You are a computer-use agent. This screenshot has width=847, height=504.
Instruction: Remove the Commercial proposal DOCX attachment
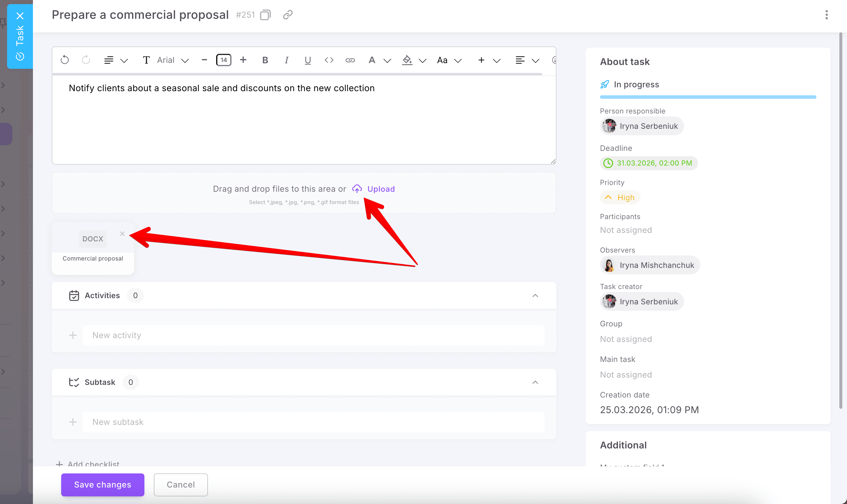122,234
